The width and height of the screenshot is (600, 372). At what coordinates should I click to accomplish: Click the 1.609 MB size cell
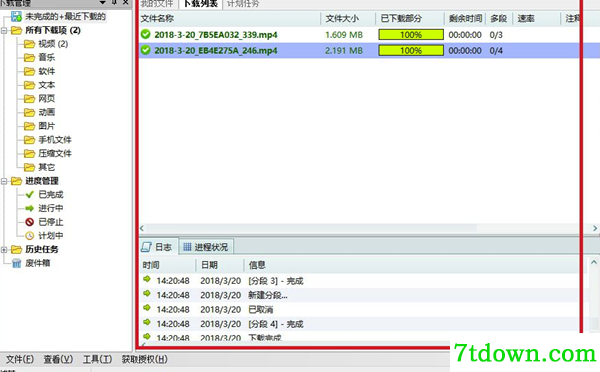tap(344, 35)
